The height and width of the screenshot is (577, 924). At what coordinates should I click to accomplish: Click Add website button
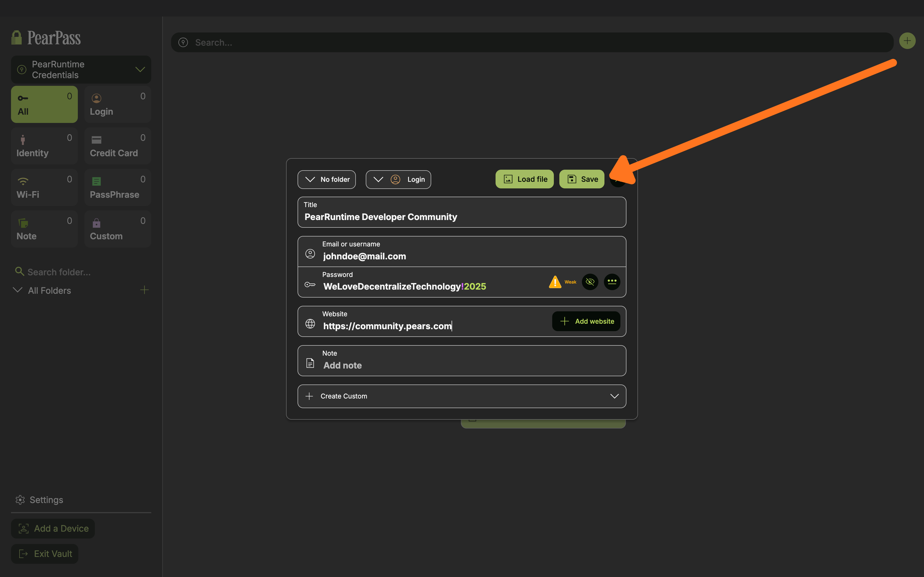[x=586, y=321]
